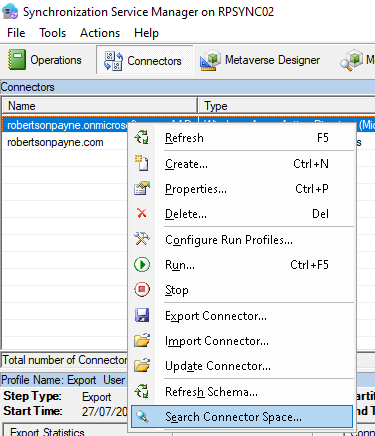Open the Tools menu

point(53,33)
